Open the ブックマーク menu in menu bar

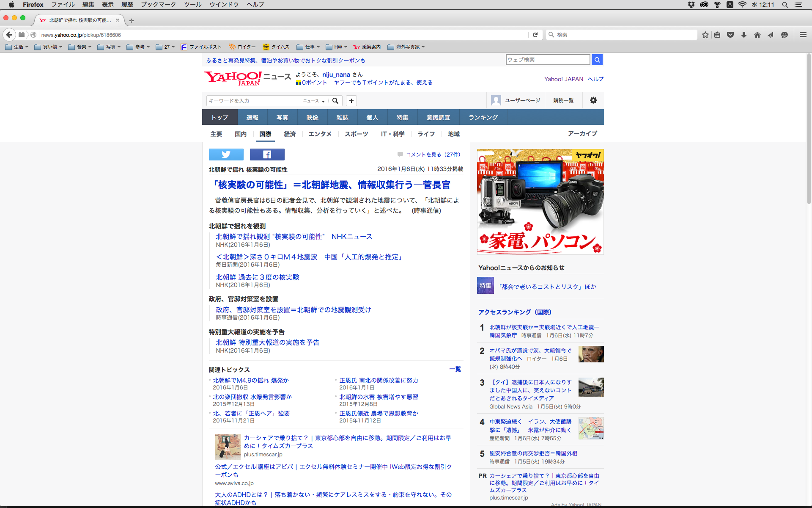click(x=158, y=5)
